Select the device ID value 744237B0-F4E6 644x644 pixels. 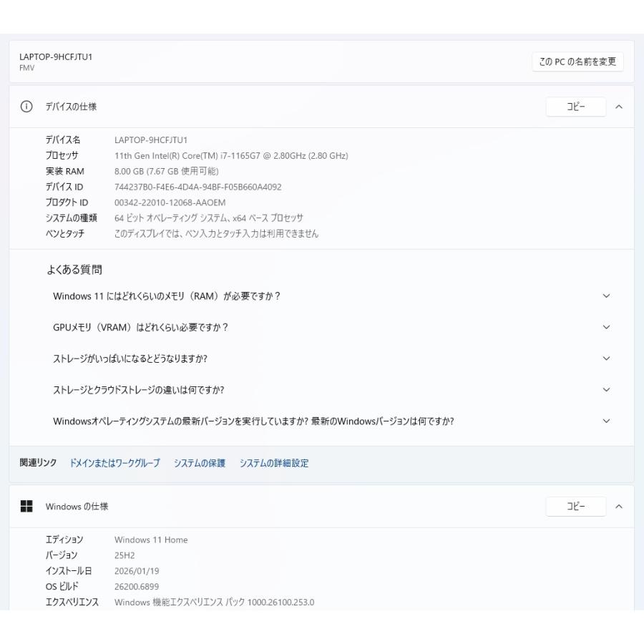(x=198, y=187)
